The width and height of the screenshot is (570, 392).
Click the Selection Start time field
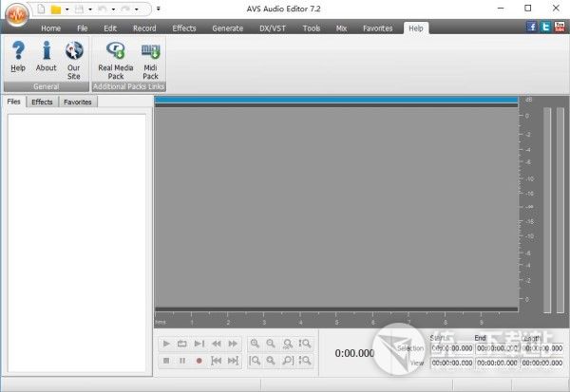coord(452,348)
